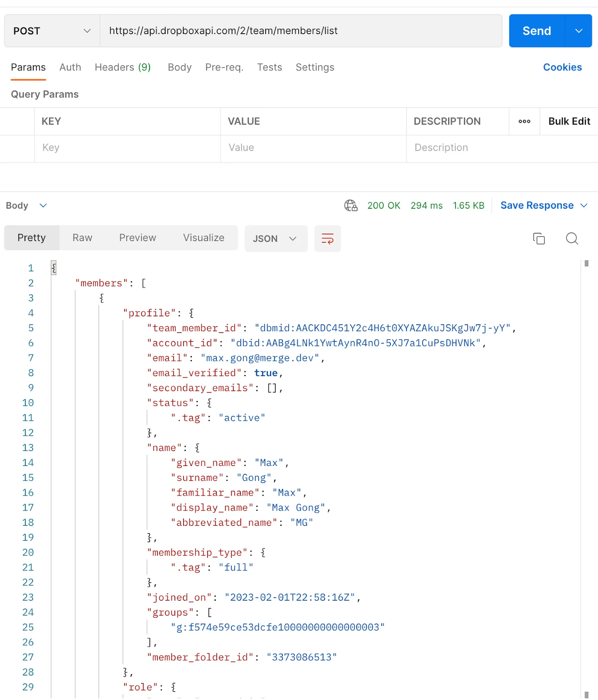Open the Pre-req. tab

coord(224,67)
